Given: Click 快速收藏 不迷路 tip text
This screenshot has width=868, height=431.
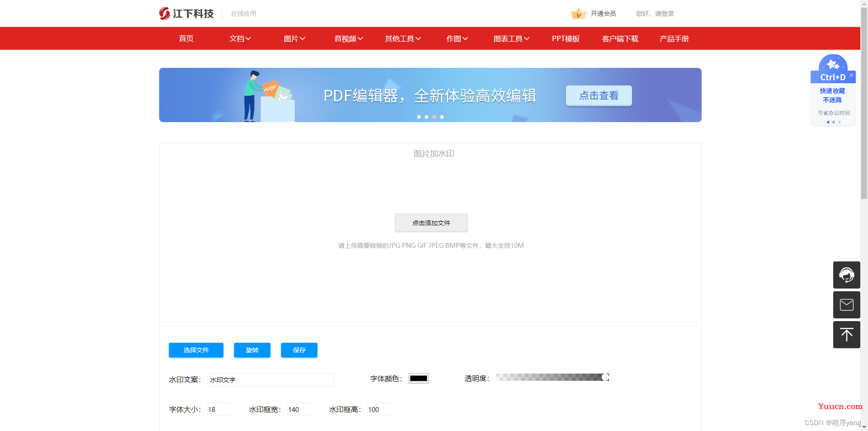Looking at the screenshot, I should pos(832,95).
